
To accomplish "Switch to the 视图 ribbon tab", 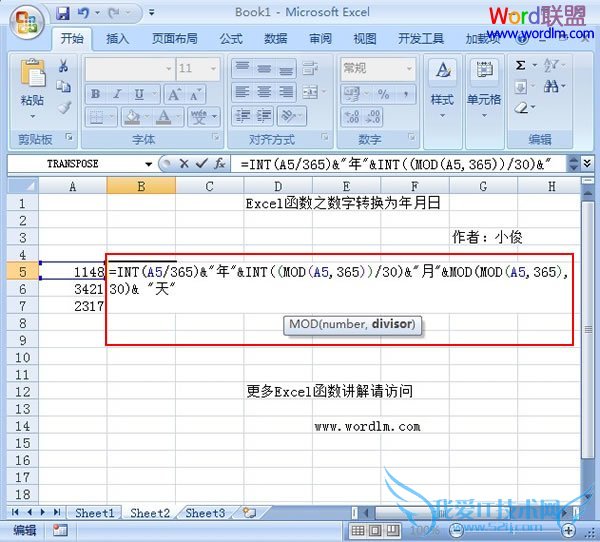I will coord(365,39).
